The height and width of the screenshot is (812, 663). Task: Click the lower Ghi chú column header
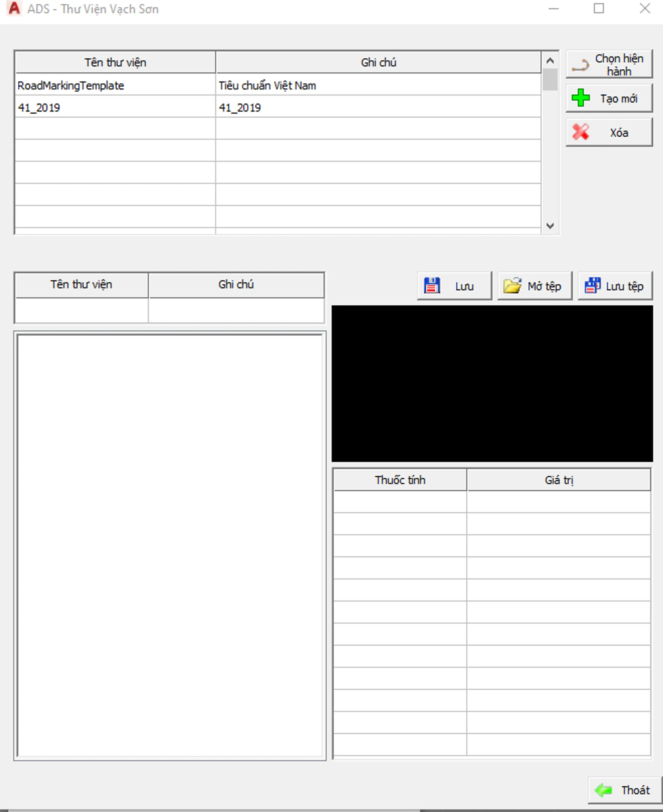(x=236, y=285)
